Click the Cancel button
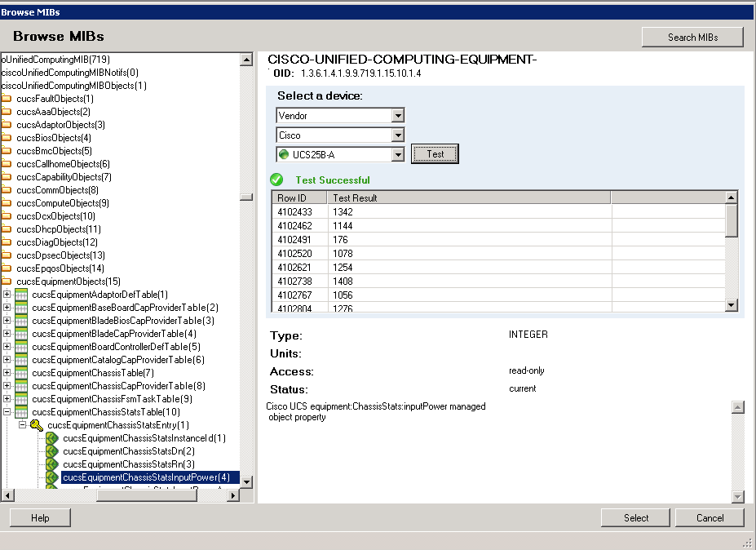Image resolution: width=756 pixels, height=550 pixels. pyautogui.click(x=710, y=517)
